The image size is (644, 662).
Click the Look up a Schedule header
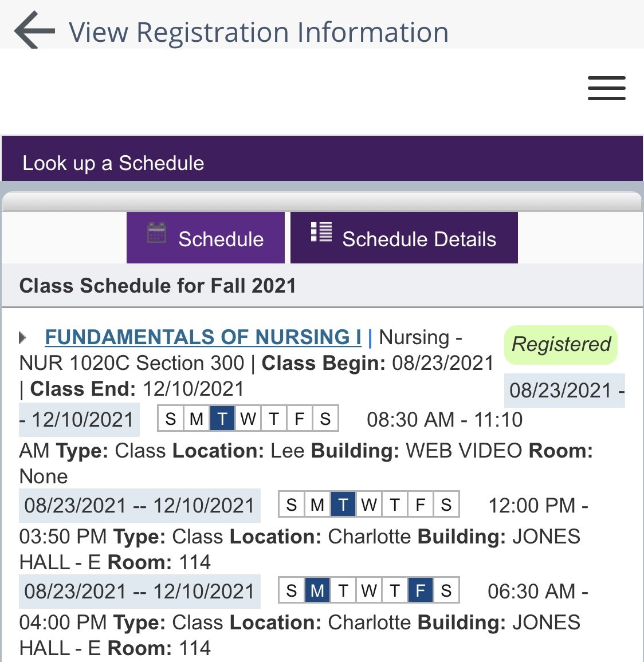(113, 163)
